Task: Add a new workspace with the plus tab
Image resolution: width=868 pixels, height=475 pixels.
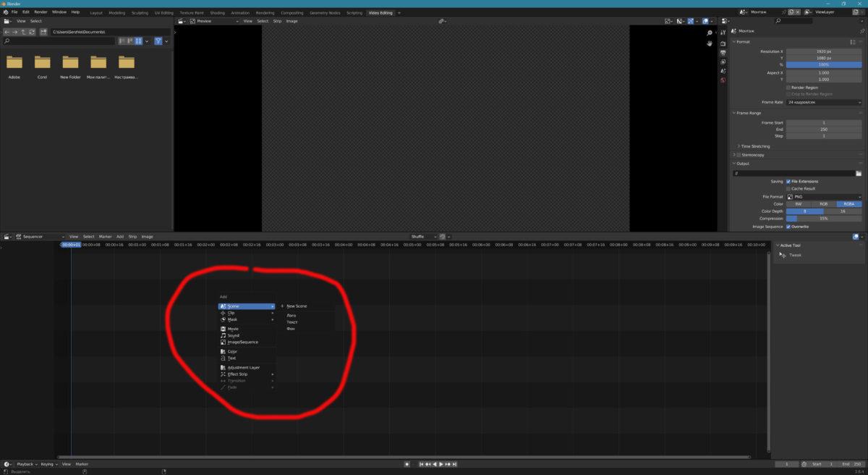Action: (x=399, y=12)
